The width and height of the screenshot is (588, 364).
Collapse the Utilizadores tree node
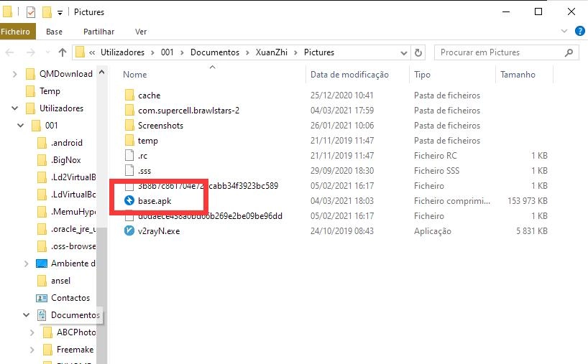(15, 108)
